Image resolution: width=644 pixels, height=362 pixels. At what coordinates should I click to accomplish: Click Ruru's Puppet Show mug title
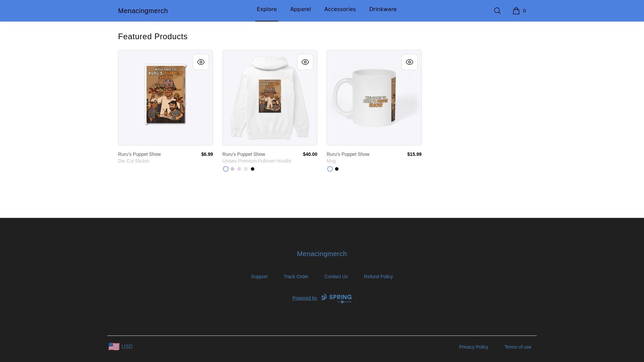(348, 154)
